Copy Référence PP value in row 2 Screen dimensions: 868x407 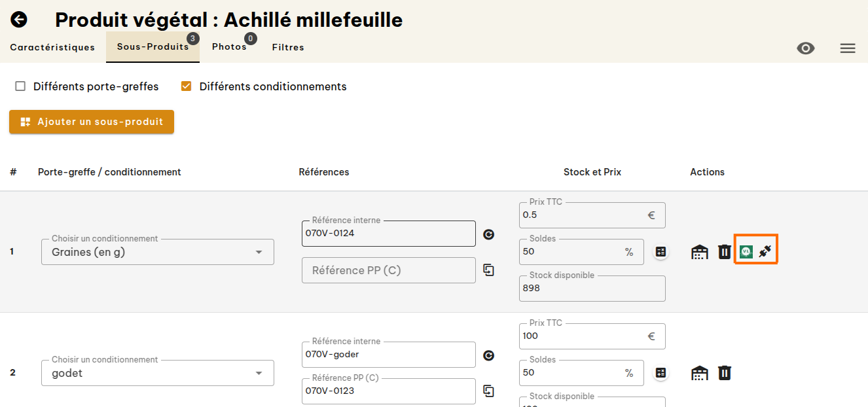[x=488, y=391]
